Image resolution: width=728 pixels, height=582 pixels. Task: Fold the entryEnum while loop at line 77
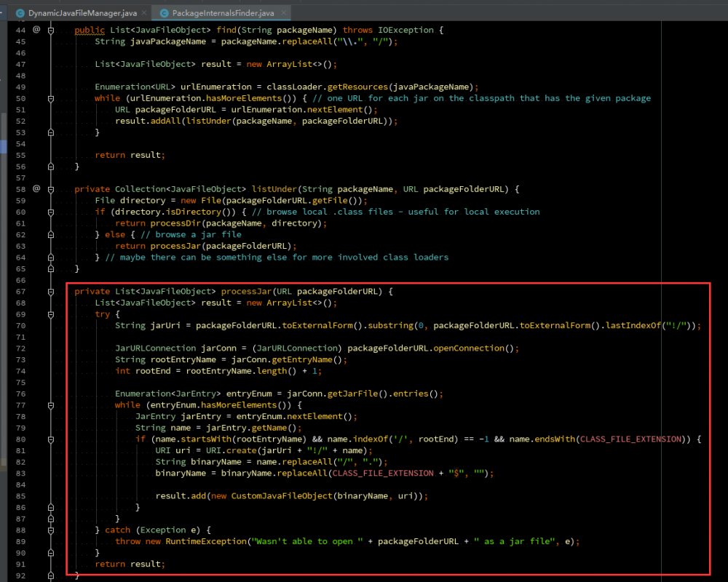point(51,405)
